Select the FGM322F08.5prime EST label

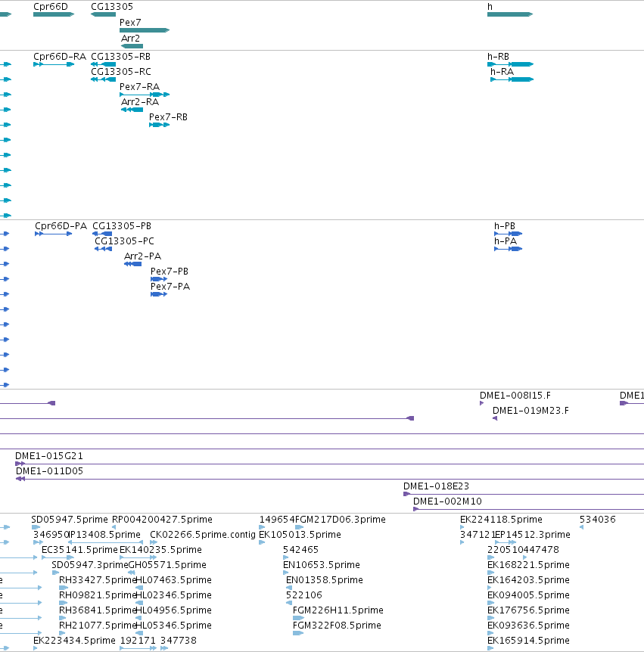pyautogui.click(x=337, y=626)
